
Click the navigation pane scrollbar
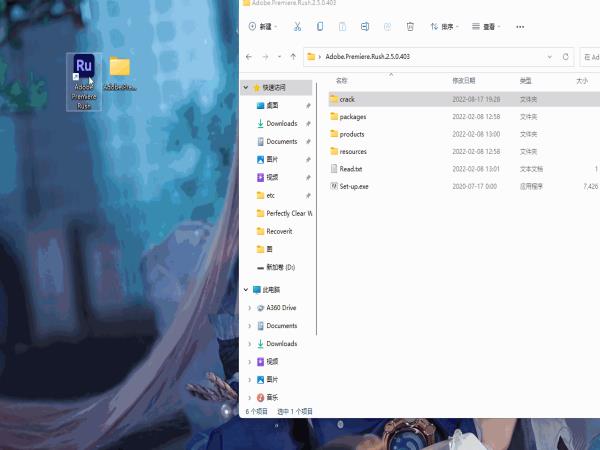316,209
